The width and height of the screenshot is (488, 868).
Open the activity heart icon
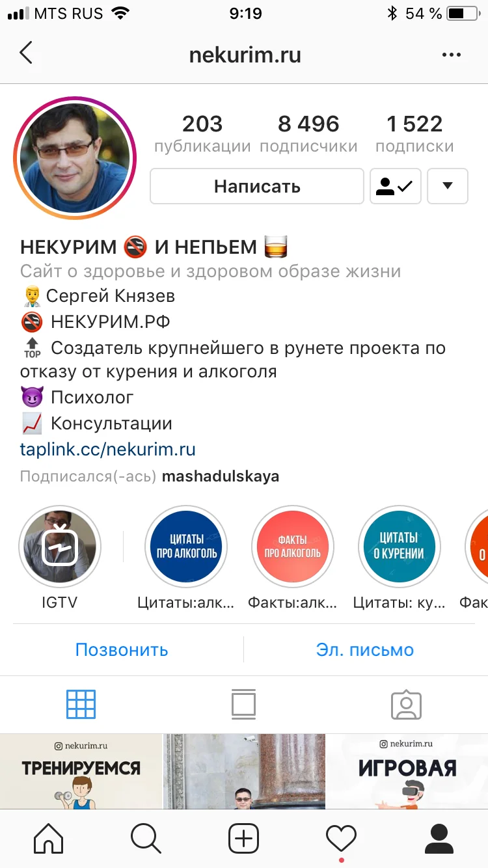point(342,838)
